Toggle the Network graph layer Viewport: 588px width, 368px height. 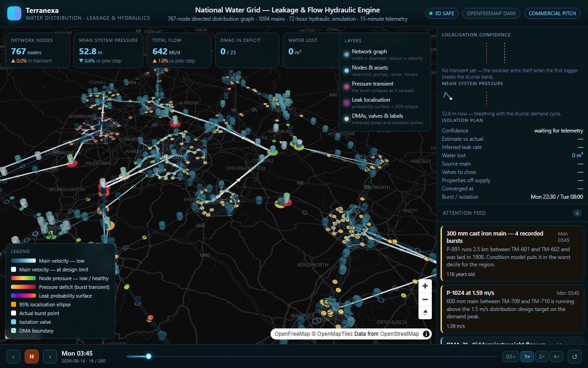[385, 54]
